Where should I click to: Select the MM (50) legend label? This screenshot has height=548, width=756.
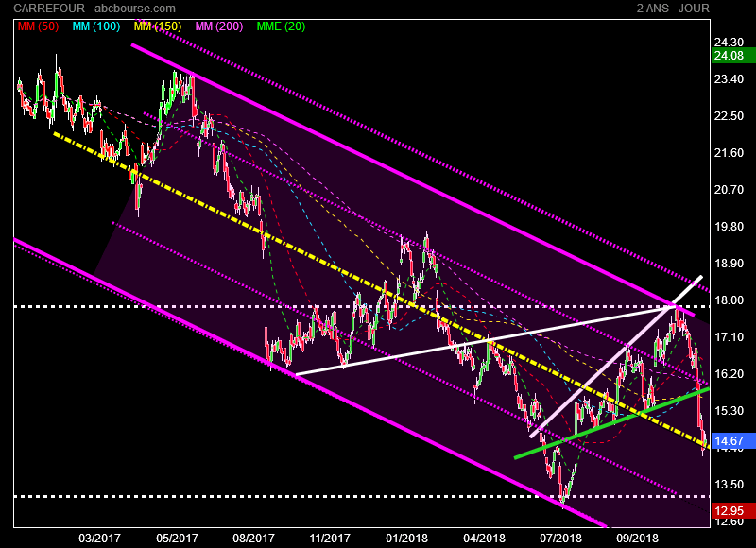pyautogui.click(x=38, y=26)
